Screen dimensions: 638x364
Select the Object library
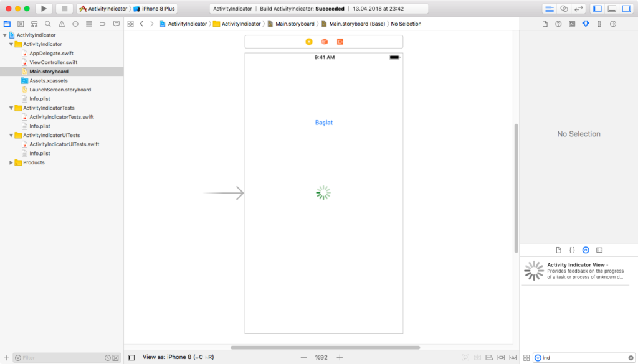coord(586,250)
